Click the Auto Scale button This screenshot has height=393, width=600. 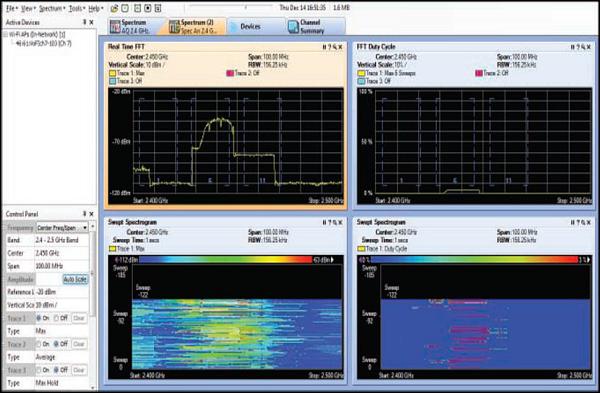[x=75, y=279]
